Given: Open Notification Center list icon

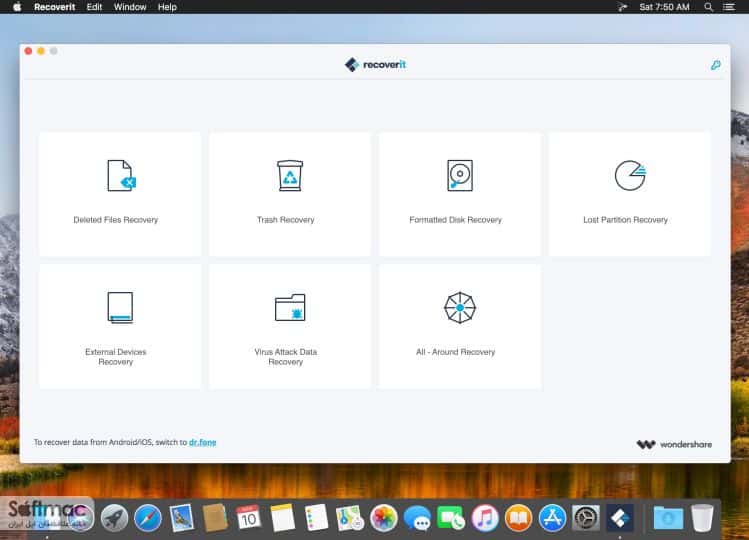Looking at the screenshot, I should pos(728,7).
